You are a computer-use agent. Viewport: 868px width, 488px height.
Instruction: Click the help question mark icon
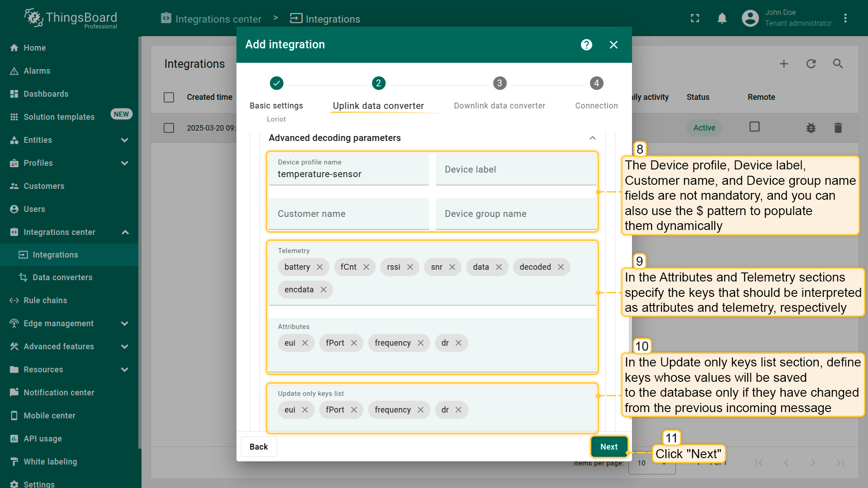(586, 45)
